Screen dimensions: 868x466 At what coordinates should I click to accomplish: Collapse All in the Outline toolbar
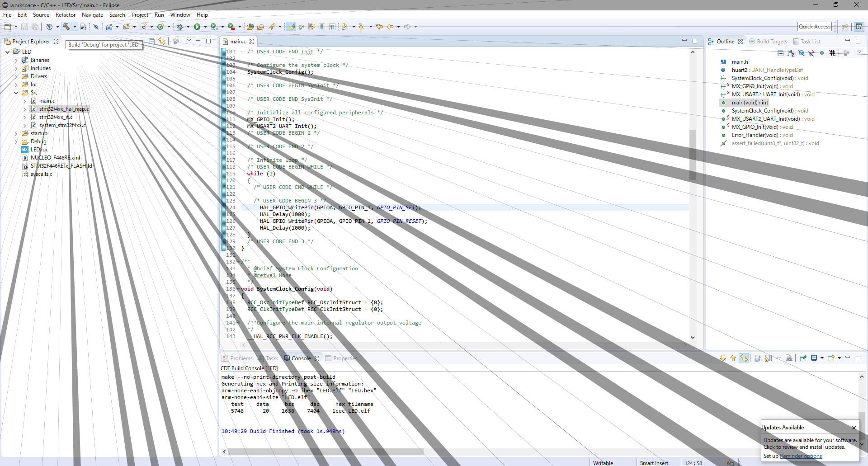pyautogui.click(x=781, y=53)
